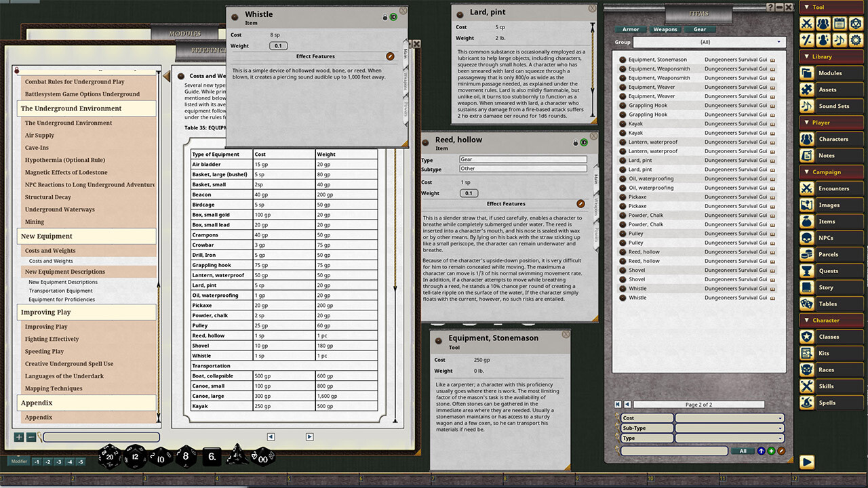Toggle the lock icon on Whistle window
This screenshot has width=868, height=488.
pos(385,17)
